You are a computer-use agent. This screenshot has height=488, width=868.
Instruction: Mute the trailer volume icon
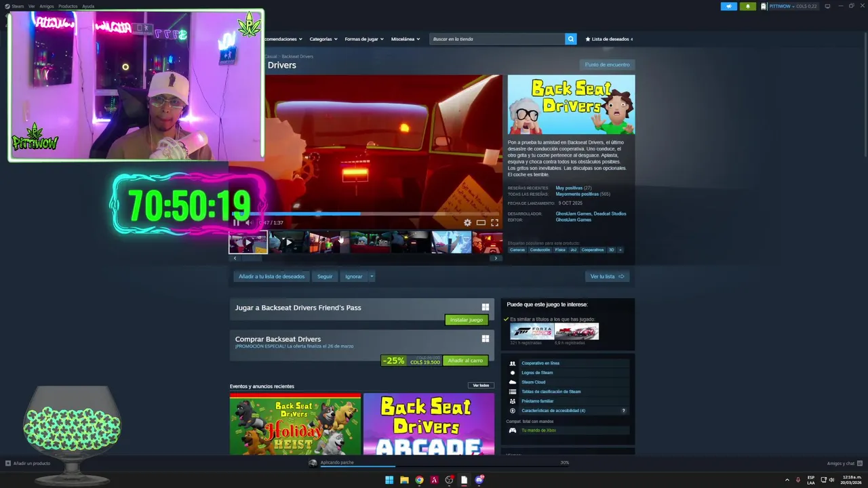tap(249, 222)
